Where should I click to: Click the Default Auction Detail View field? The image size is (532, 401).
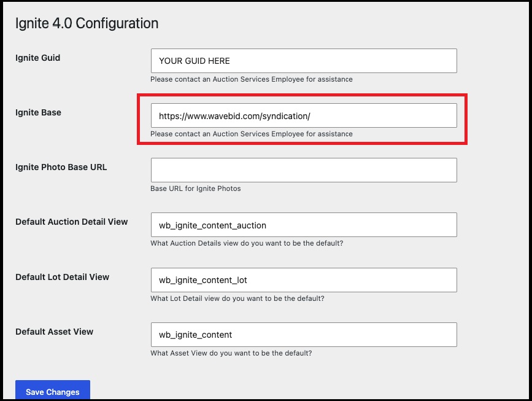click(304, 225)
